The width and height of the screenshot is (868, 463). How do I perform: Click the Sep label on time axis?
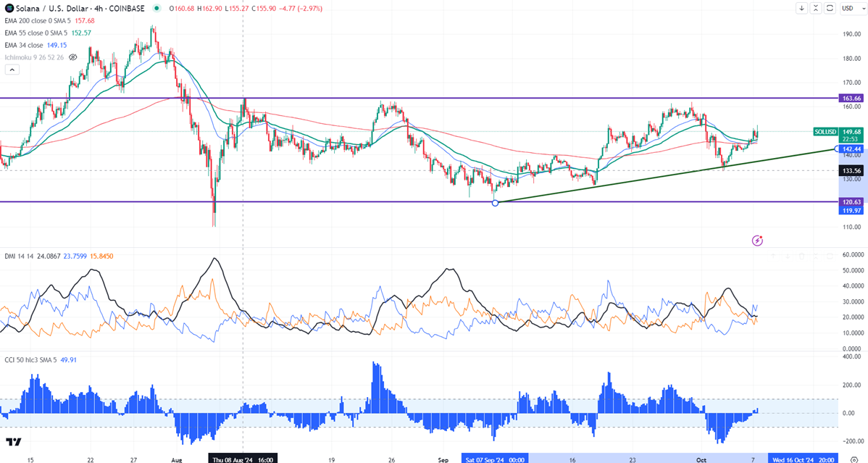(x=443, y=459)
